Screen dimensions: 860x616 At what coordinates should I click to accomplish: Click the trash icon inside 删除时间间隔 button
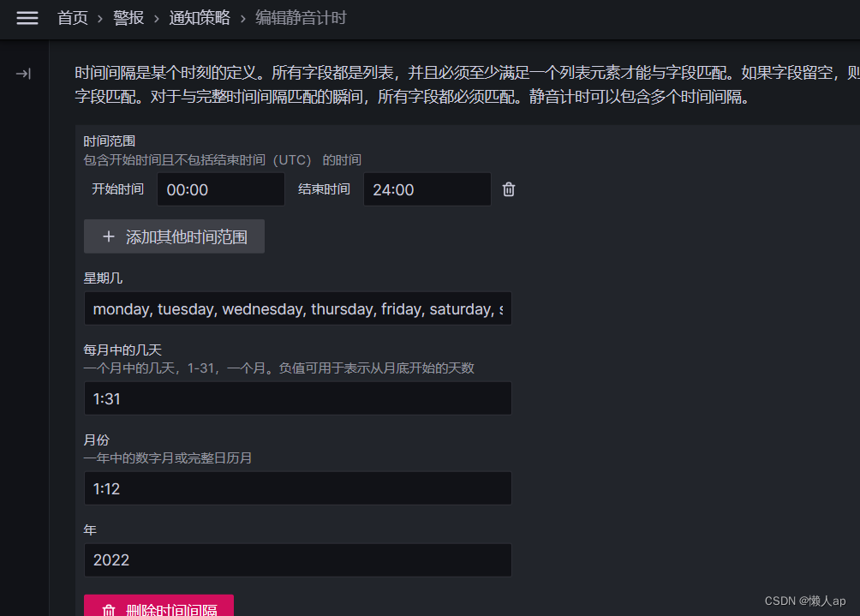point(109,609)
